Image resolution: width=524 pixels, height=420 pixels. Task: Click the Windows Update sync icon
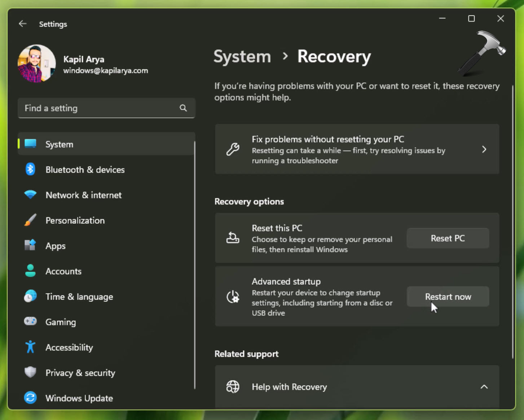(30, 398)
